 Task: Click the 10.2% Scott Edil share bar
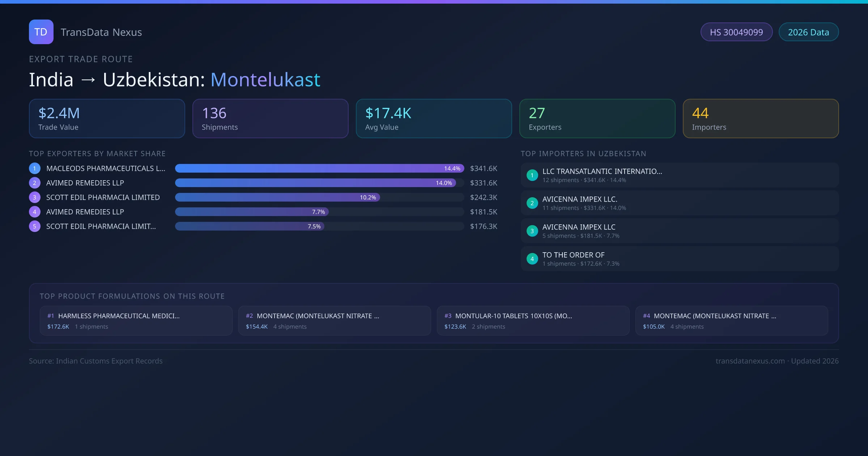coord(277,197)
